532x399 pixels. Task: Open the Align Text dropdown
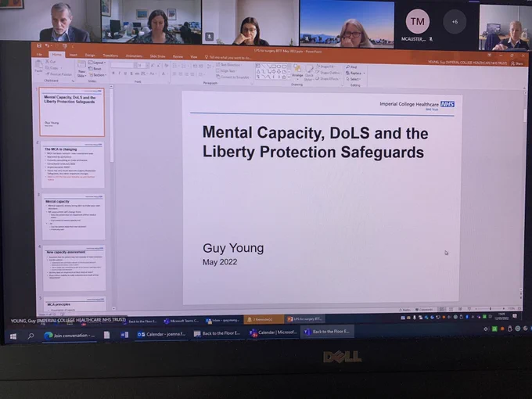tap(226, 70)
